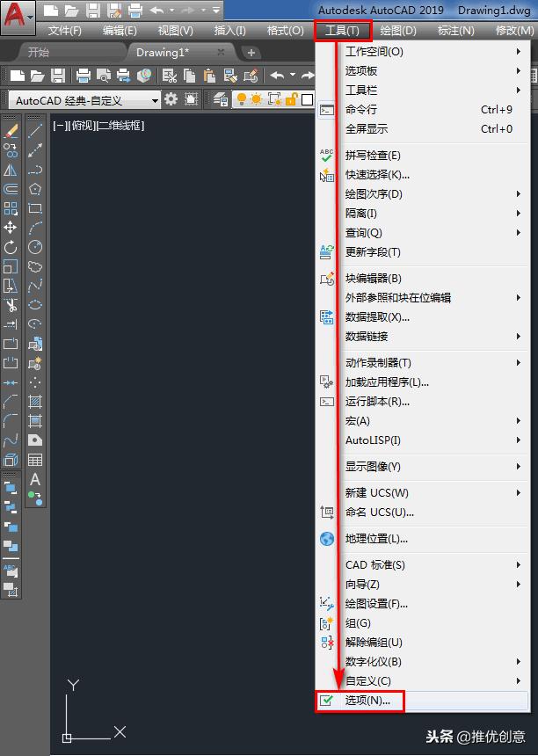Choose 快速选择(K)... menu entry

tap(422, 175)
